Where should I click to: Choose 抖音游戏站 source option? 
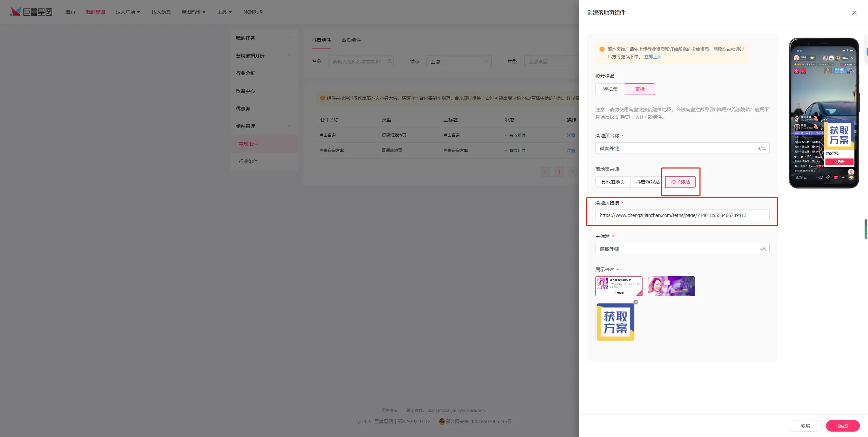click(x=648, y=182)
